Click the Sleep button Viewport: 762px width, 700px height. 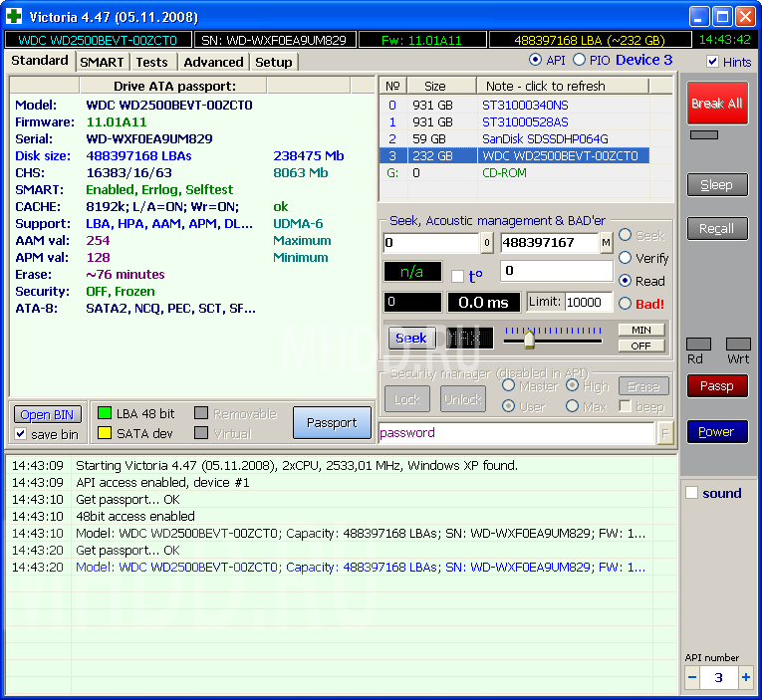[x=717, y=185]
